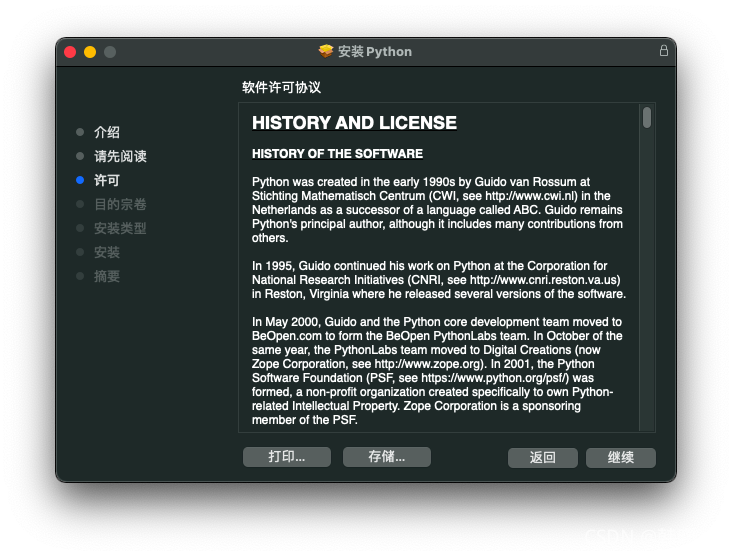The height and width of the screenshot is (556, 732).
Task: Close the installer with red button
Action: click(70, 52)
